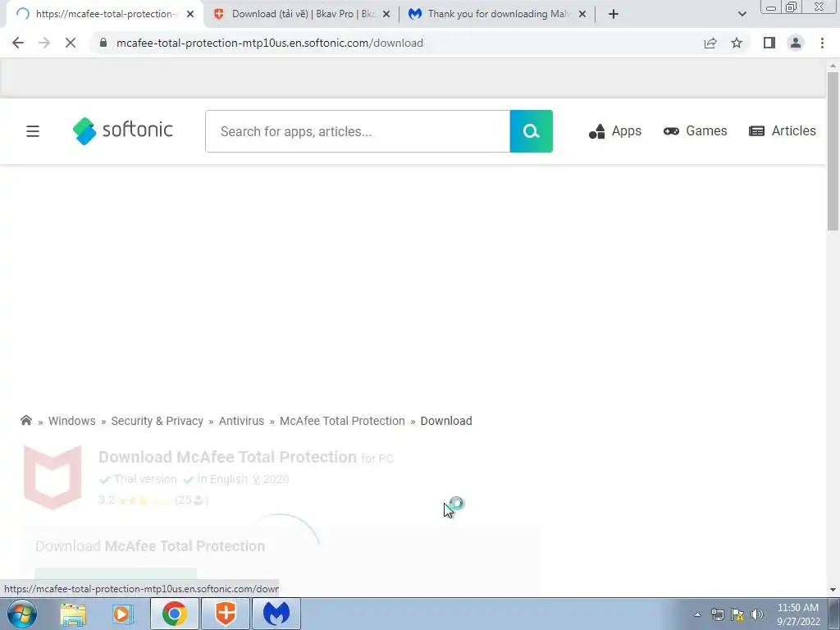This screenshot has height=630, width=840.
Task: Click the scrollbar up arrow
Action: pyautogui.click(x=833, y=66)
